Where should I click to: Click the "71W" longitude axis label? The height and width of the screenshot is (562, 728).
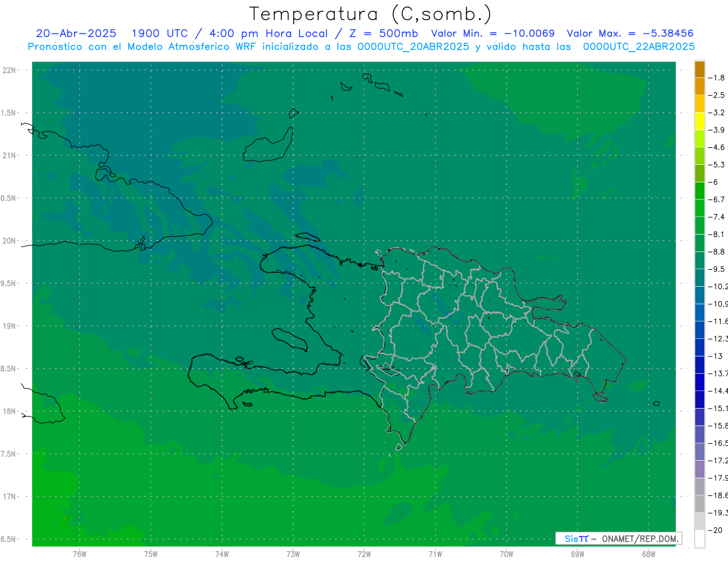click(x=435, y=554)
